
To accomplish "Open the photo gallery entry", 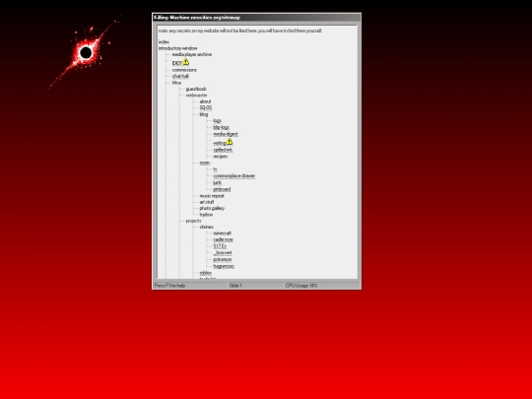I will click(x=212, y=208).
